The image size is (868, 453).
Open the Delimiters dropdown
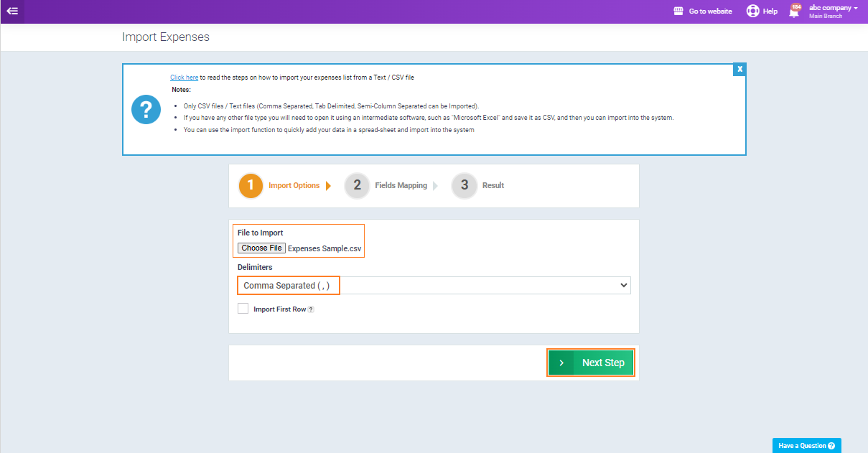[x=434, y=285]
